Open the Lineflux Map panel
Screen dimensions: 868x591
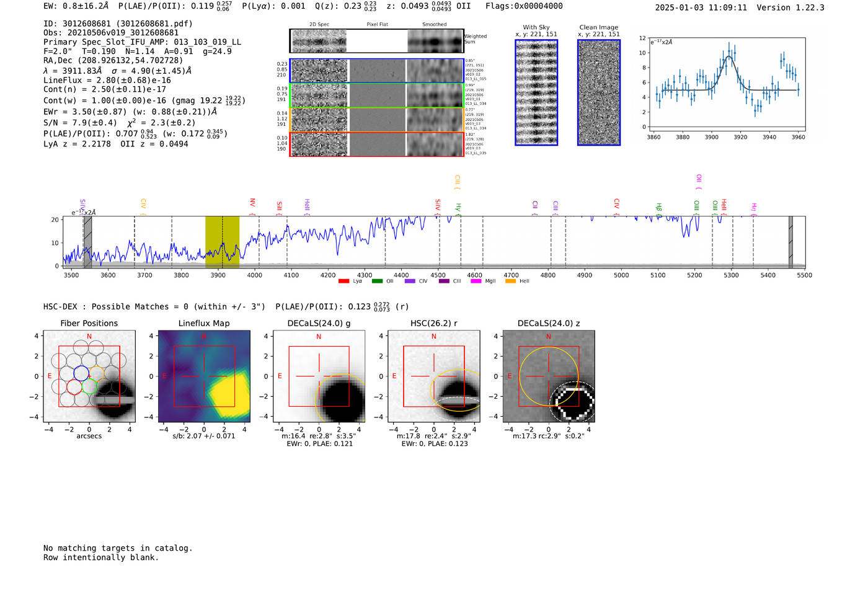[x=204, y=376]
